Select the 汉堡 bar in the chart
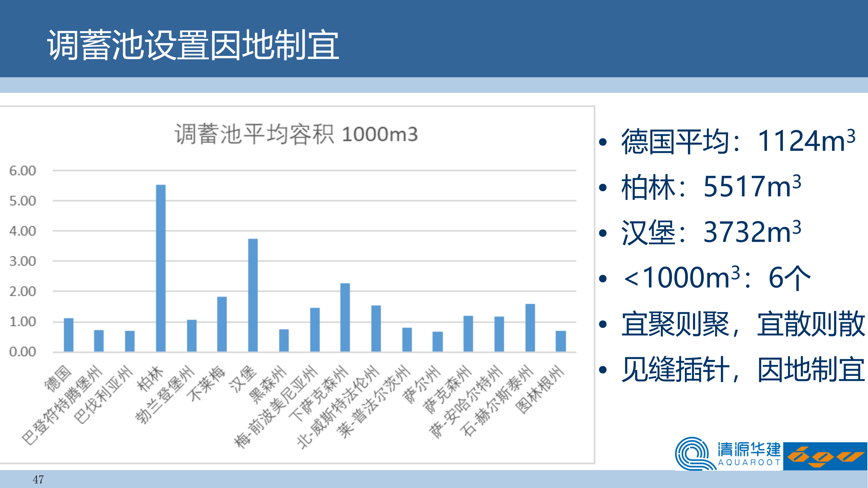868x488 pixels. point(253,295)
